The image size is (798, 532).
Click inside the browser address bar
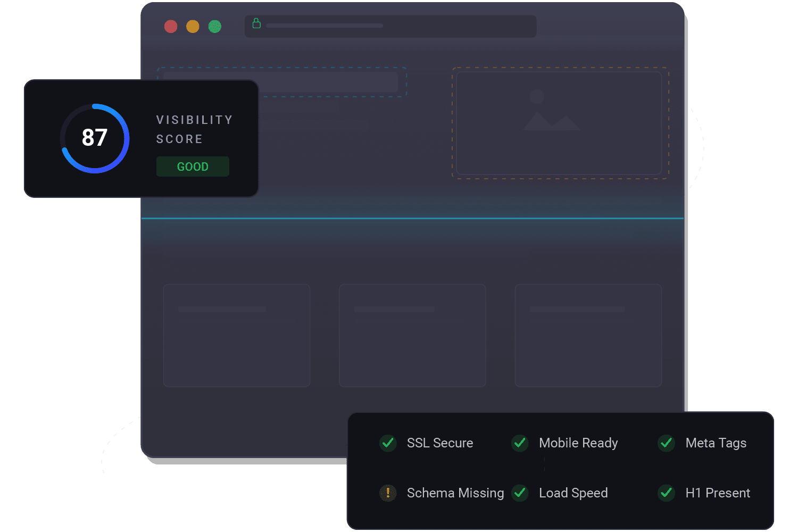(391, 26)
